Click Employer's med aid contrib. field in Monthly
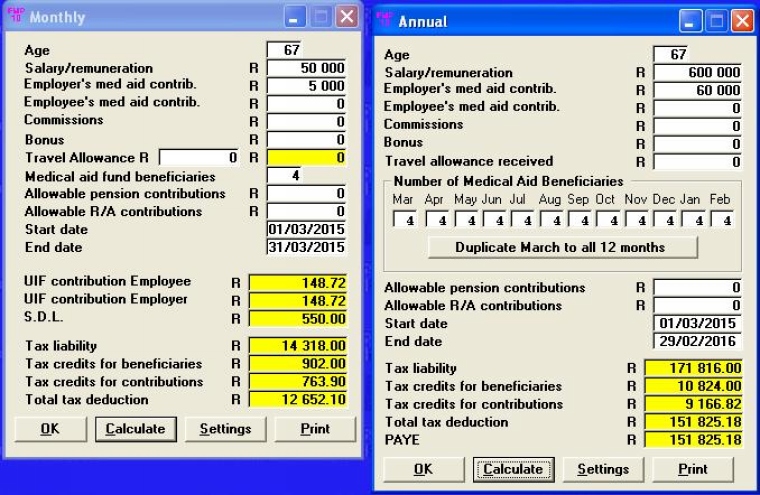Image resolution: width=760 pixels, height=495 pixels. (x=306, y=86)
